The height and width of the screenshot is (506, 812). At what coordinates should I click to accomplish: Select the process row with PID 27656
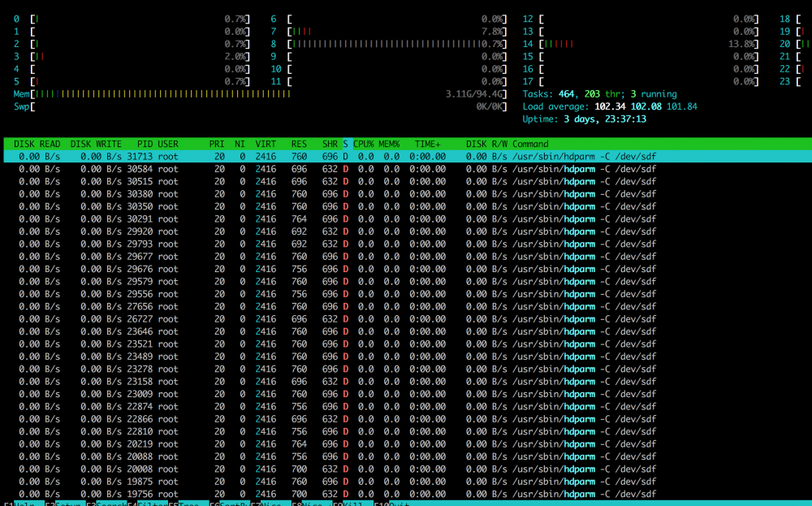click(x=408, y=306)
